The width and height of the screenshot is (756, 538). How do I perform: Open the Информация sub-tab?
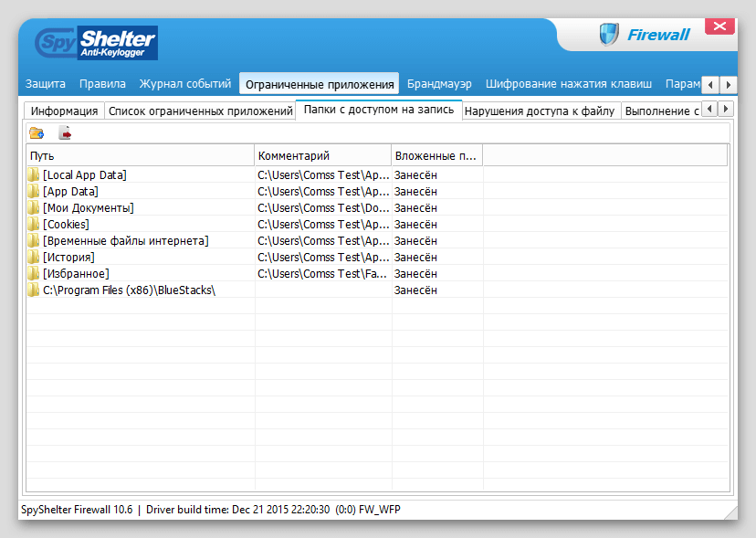64,111
